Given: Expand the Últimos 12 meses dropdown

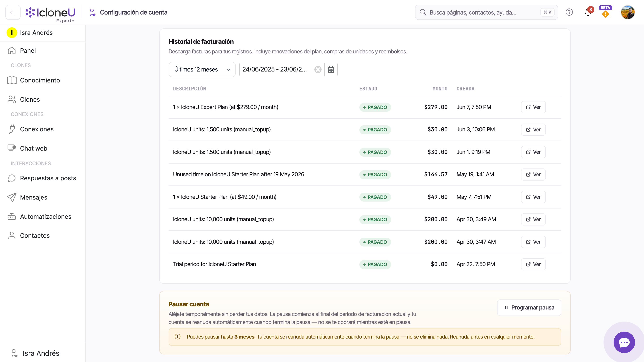Looking at the screenshot, I should coord(202,69).
